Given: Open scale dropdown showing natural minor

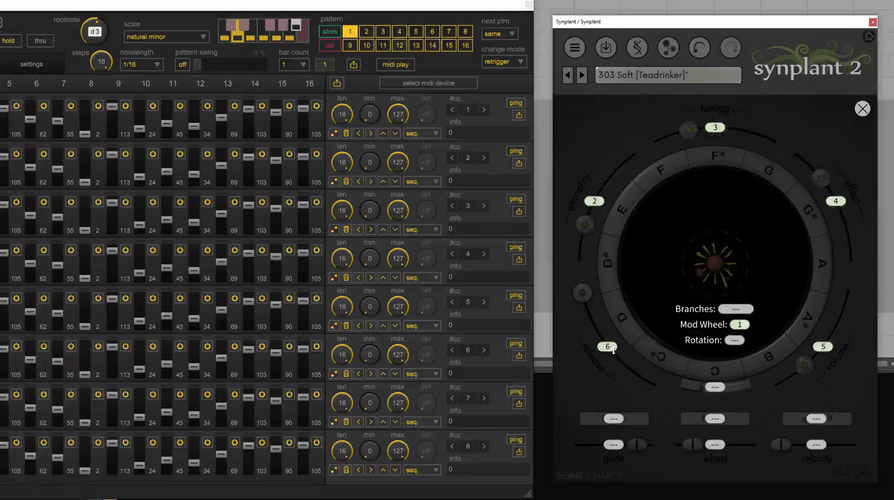Looking at the screenshot, I should pyautogui.click(x=166, y=36).
